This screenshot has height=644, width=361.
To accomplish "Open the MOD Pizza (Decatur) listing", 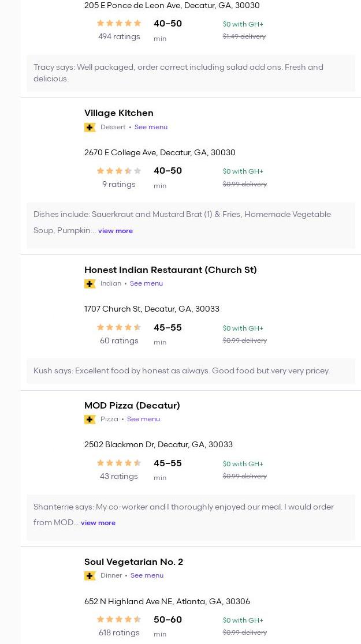I will point(132,405).
